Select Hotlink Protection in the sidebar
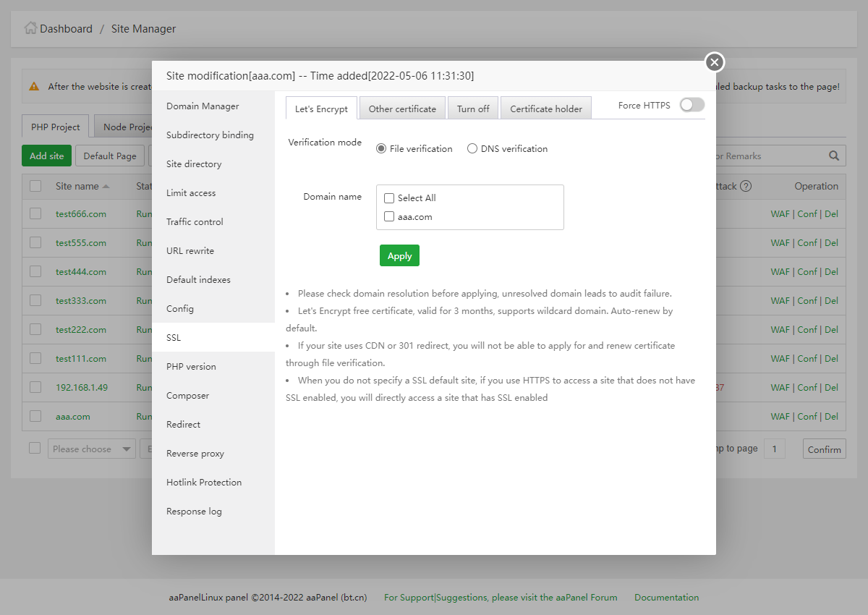Image resolution: width=868 pixels, height=615 pixels. (204, 483)
